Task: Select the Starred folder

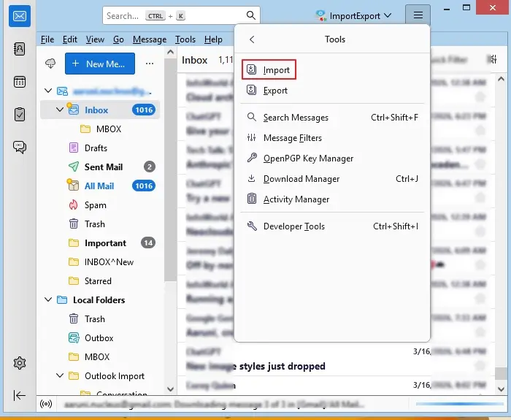Action: point(100,280)
